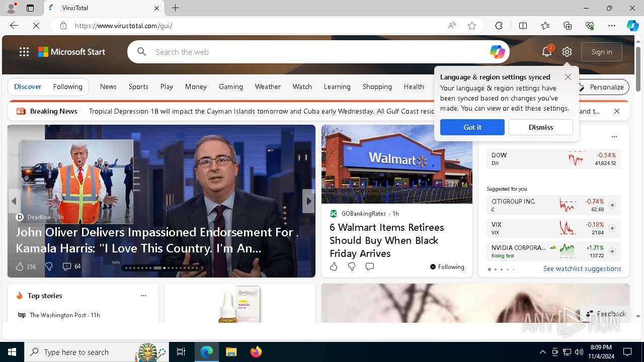This screenshot has width=644, height=362.
Task: Open the Feedback button
Action: [x=606, y=314]
